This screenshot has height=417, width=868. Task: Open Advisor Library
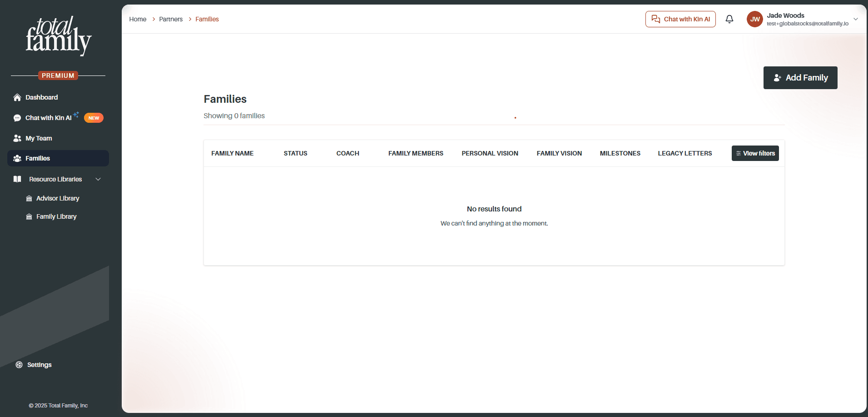pos(58,198)
